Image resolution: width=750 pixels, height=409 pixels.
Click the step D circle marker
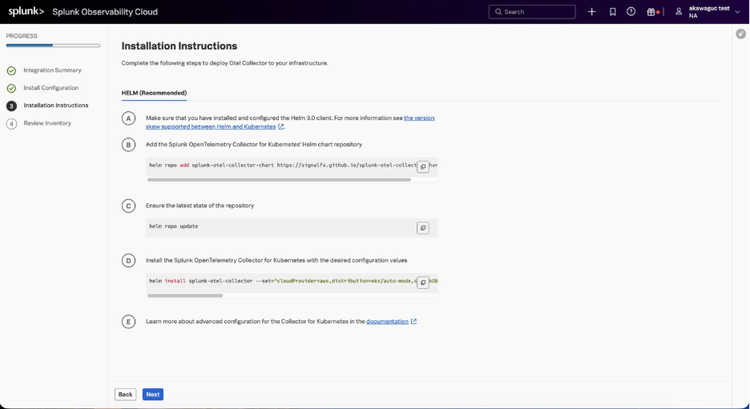point(128,261)
